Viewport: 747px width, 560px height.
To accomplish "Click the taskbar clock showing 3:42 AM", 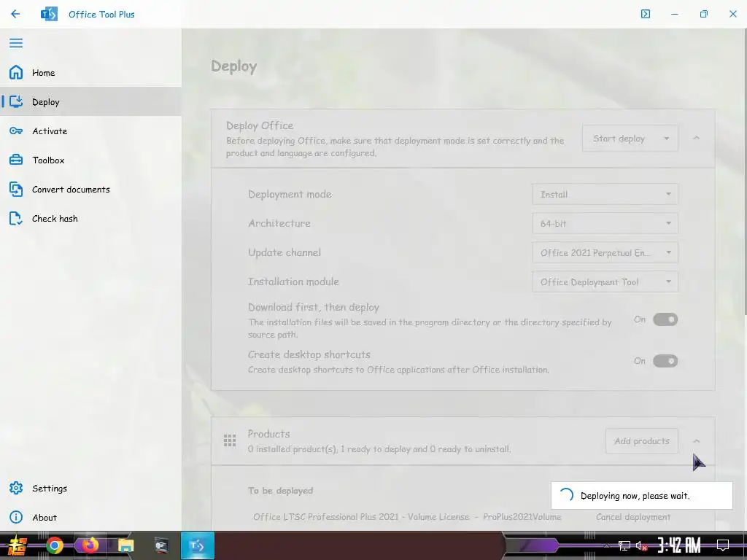I will pos(679,545).
